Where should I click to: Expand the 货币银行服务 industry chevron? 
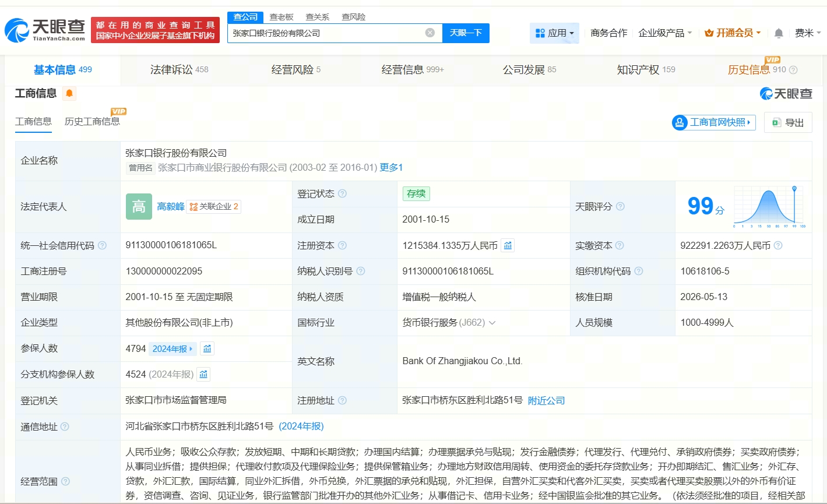492,323
